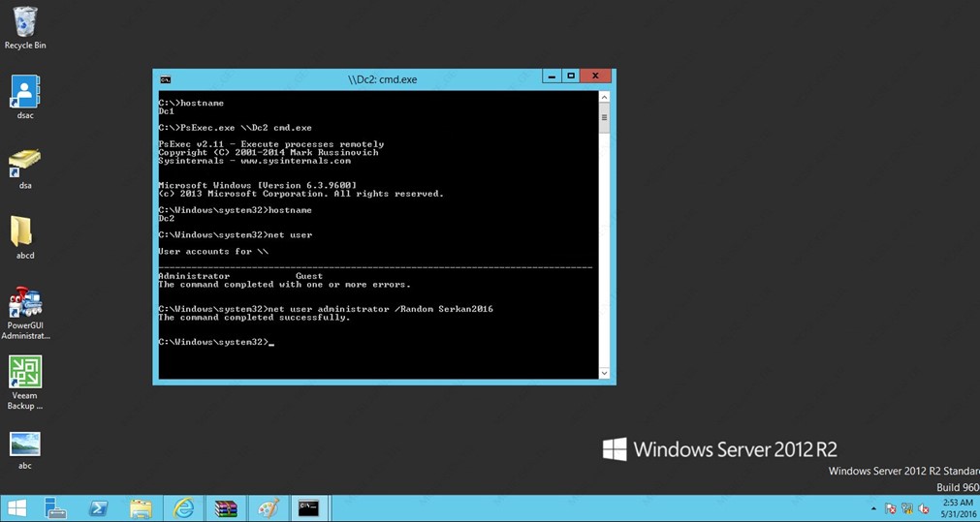Open the muted volume tray icon

click(923, 508)
